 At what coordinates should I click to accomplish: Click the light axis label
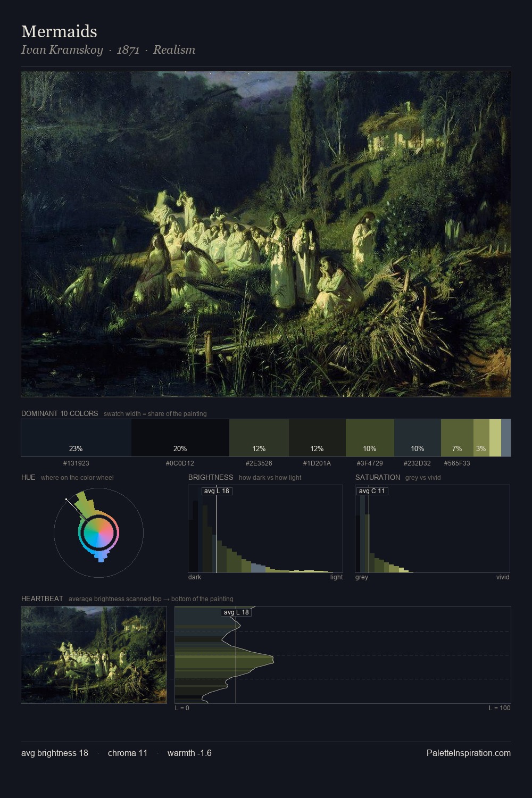coord(336,577)
